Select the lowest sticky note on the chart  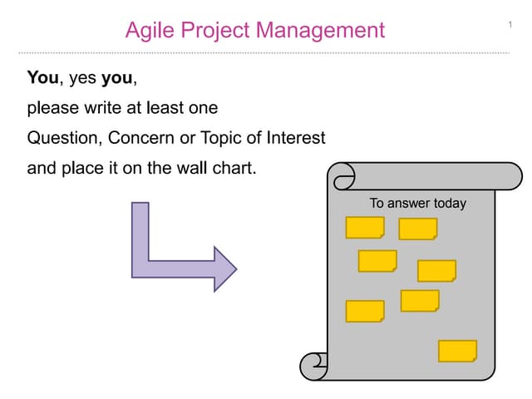coord(457,351)
